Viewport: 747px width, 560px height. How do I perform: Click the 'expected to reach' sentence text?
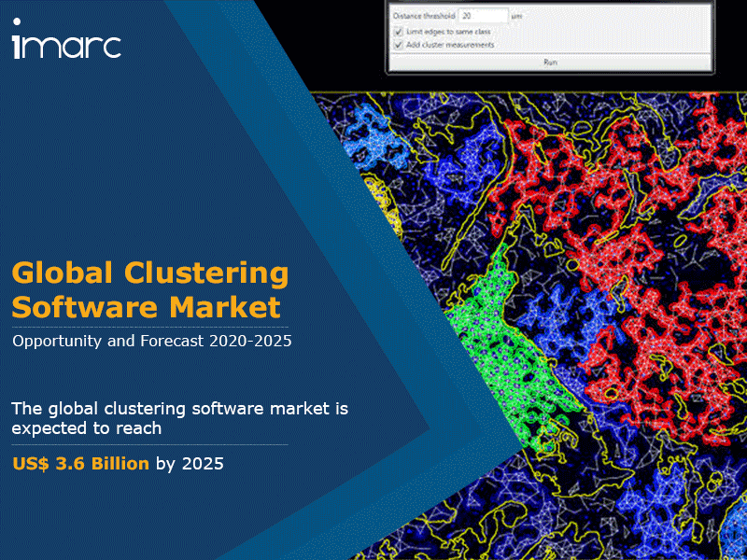(87, 428)
